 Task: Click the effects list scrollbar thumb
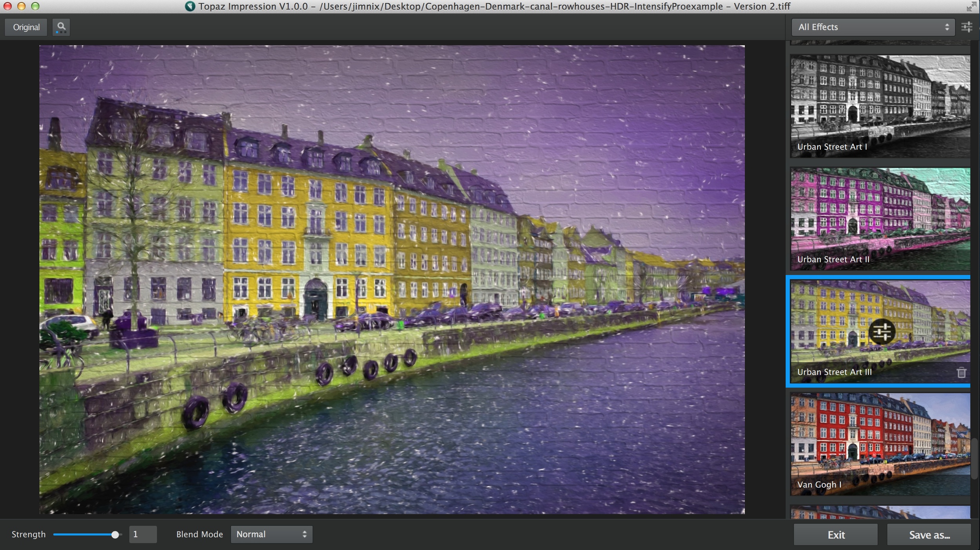(x=975, y=458)
